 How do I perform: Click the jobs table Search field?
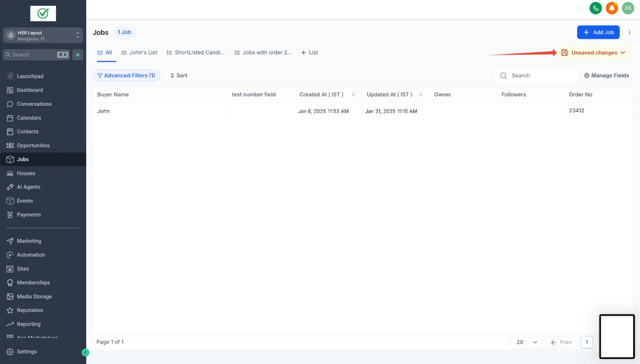pos(537,76)
